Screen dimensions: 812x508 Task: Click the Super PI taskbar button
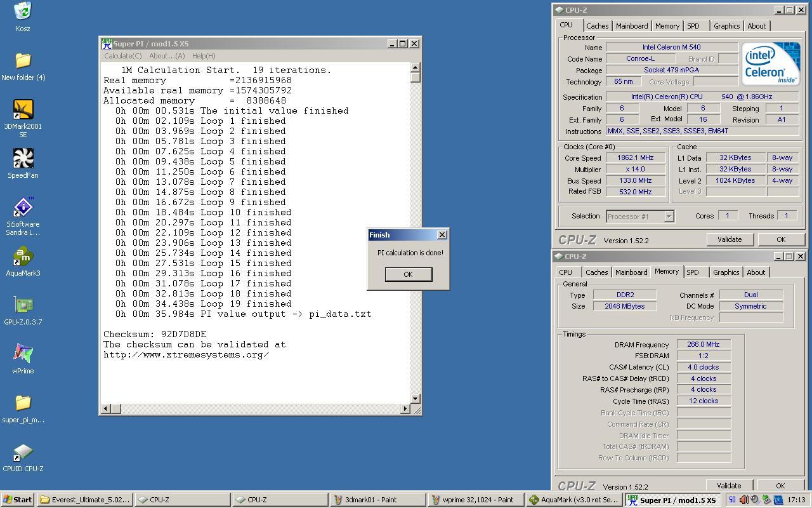click(x=672, y=500)
